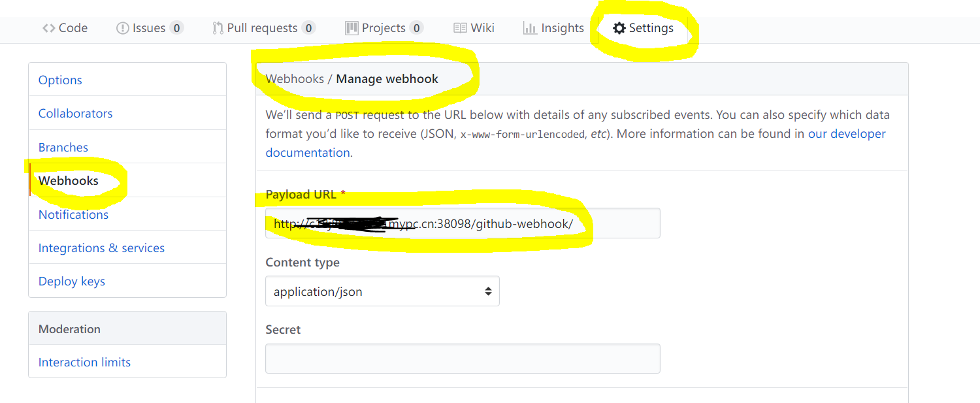Open the Wiki tab

click(474, 28)
